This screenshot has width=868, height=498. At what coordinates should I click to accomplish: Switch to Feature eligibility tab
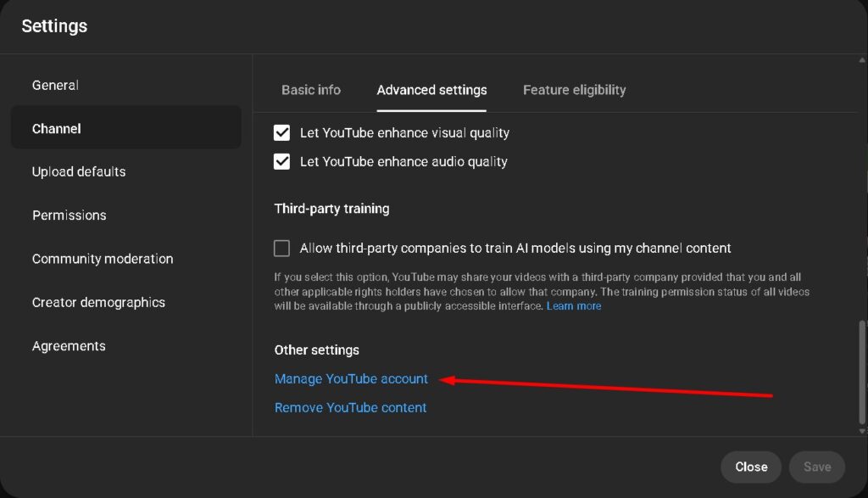coord(575,90)
